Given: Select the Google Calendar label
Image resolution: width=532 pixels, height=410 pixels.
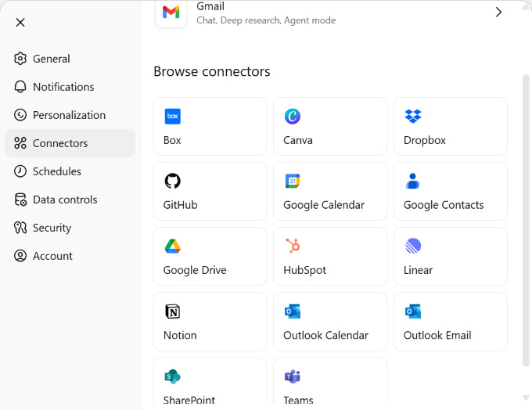Looking at the screenshot, I should pos(324,205).
